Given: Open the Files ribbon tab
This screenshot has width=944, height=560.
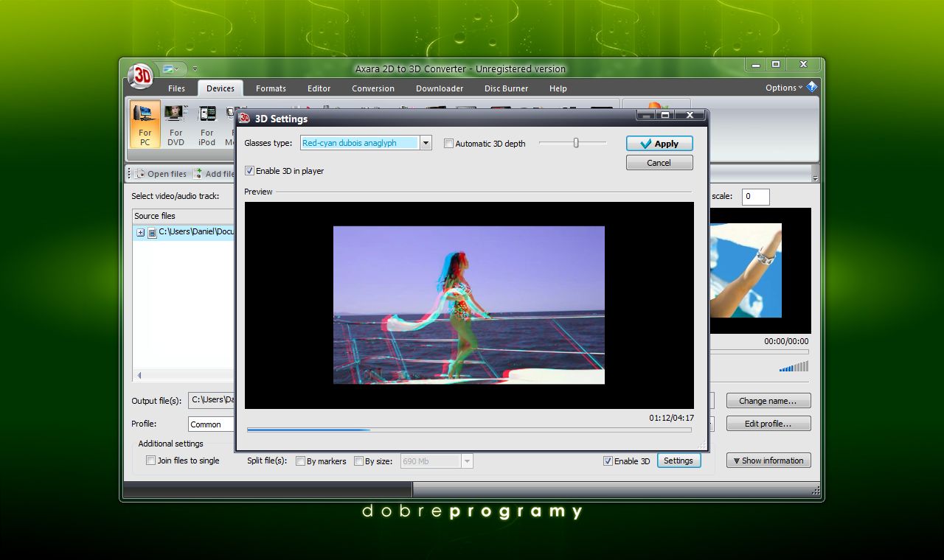Looking at the screenshot, I should (x=176, y=88).
